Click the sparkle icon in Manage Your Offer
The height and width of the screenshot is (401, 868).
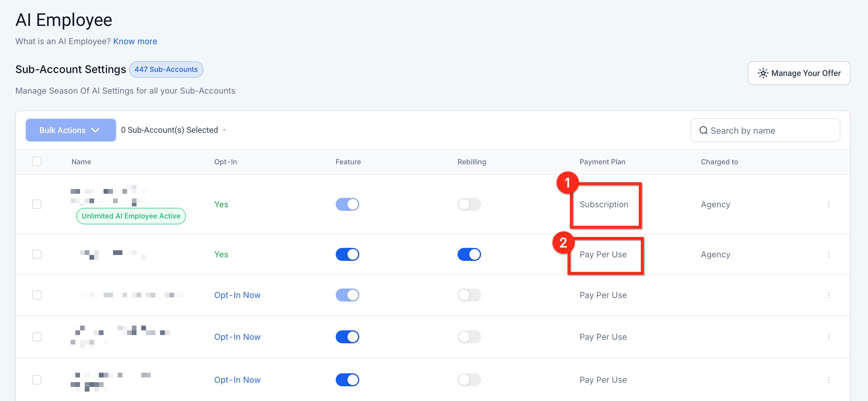(x=763, y=73)
